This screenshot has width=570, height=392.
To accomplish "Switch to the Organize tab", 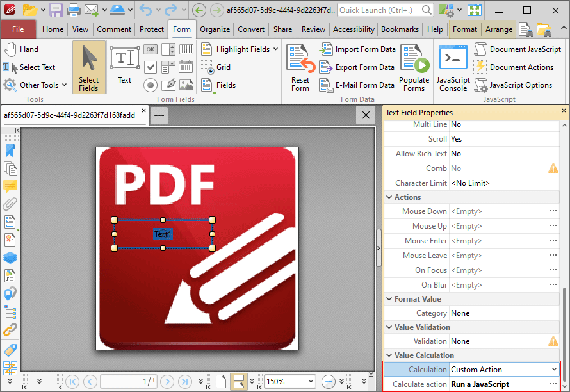I will [215, 29].
